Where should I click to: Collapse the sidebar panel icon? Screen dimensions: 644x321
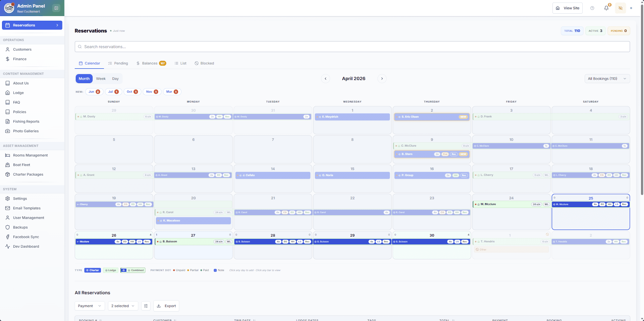(x=56, y=8)
